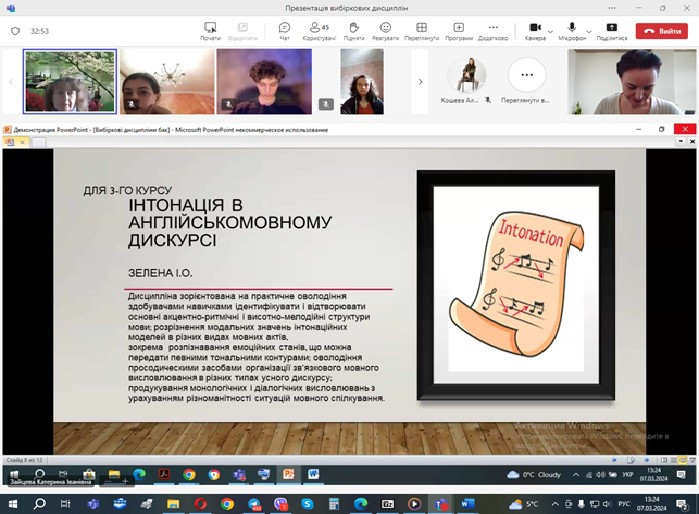The image size is (699, 514).
Task: Click the Почати control button
Action: (210, 30)
